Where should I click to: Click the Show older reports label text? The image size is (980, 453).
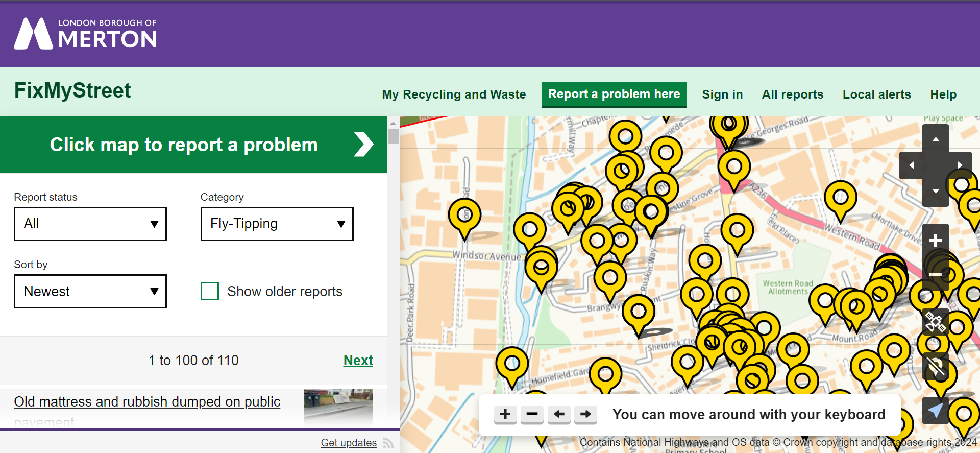tap(285, 291)
